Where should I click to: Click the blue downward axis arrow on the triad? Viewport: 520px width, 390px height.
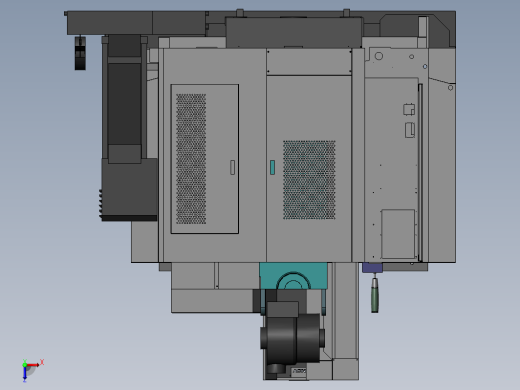click(x=25, y=374)
